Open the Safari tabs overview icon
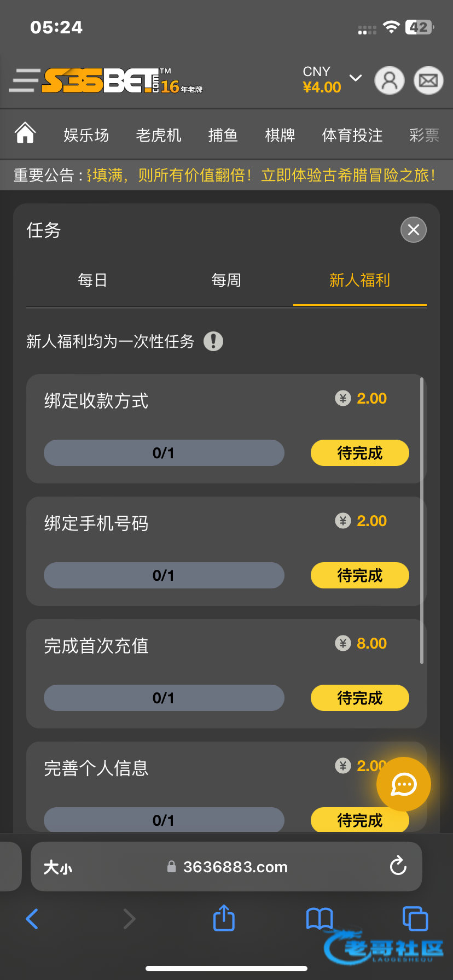The width and height of the screenshot is (453, 980). click(415, 918)
